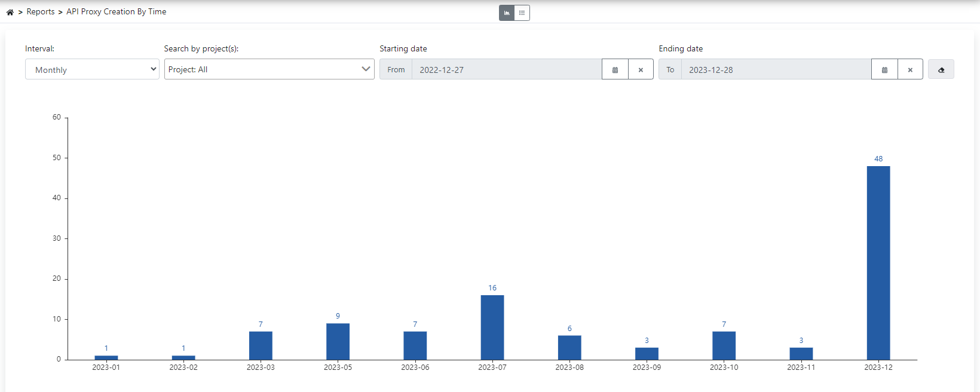This screenshot has height=392, width=980.
Task: Click the 2023-07 bar showing 16
Action: tap(492, 327)
